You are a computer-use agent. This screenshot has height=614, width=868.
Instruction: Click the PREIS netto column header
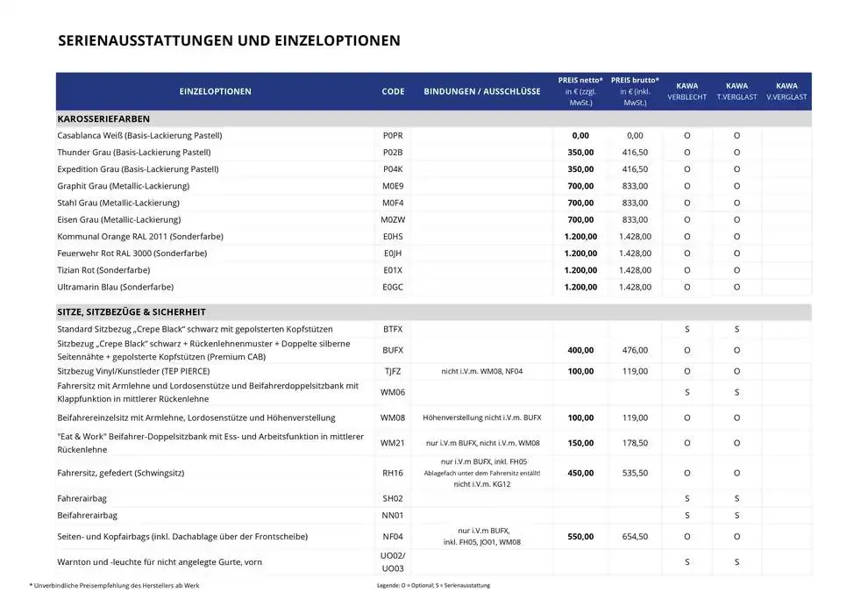(580, 91)
